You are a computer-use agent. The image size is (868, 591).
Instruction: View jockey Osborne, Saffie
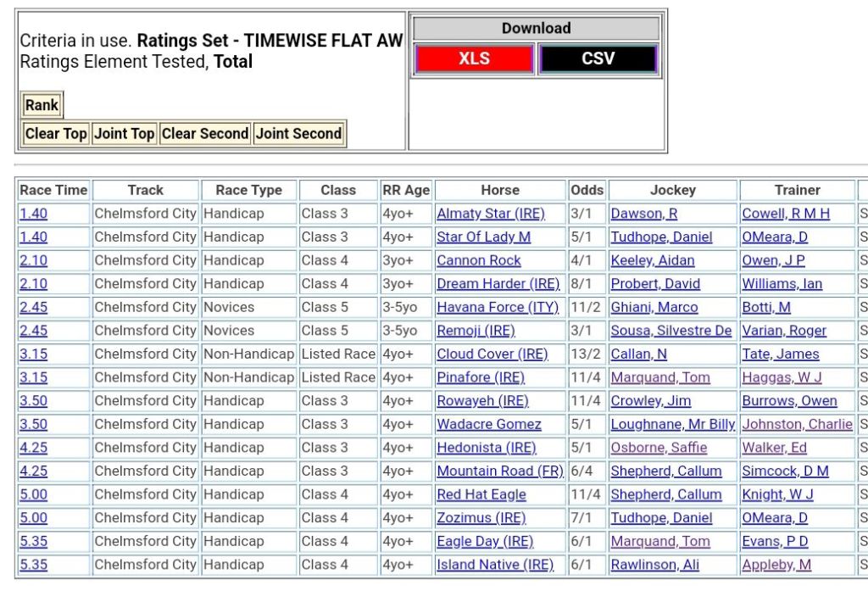pos(658,448)
